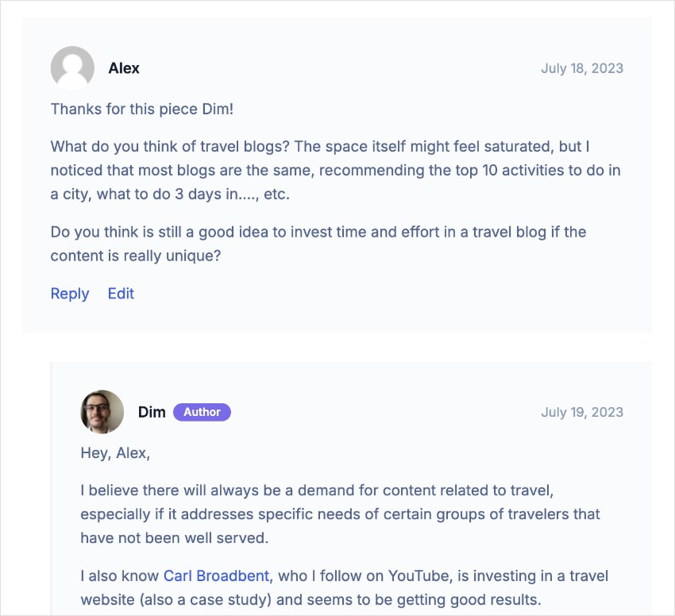The image size is (675, 616).
Task: Edit Alex's comment
Action: 121,294
